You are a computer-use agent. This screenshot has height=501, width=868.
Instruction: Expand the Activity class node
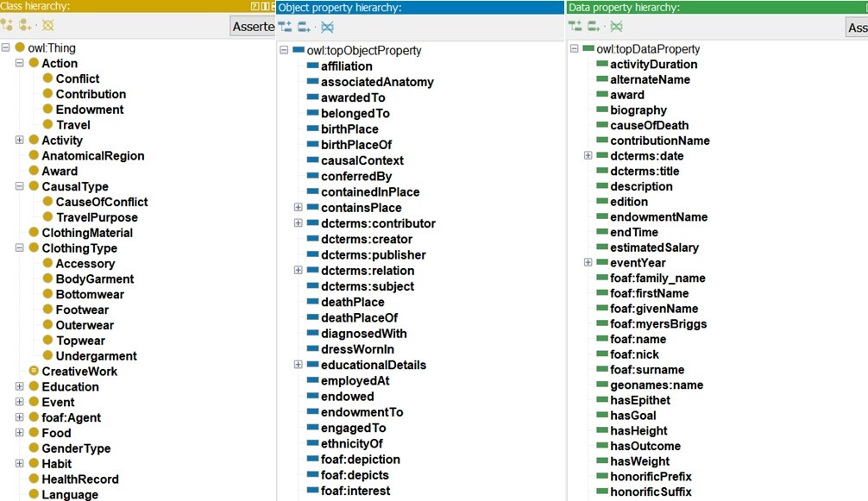20,141
